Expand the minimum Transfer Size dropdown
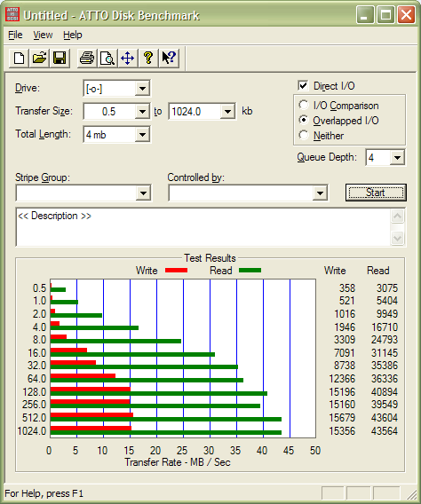The width and height of the screenshot is (421, 504). 142,112
